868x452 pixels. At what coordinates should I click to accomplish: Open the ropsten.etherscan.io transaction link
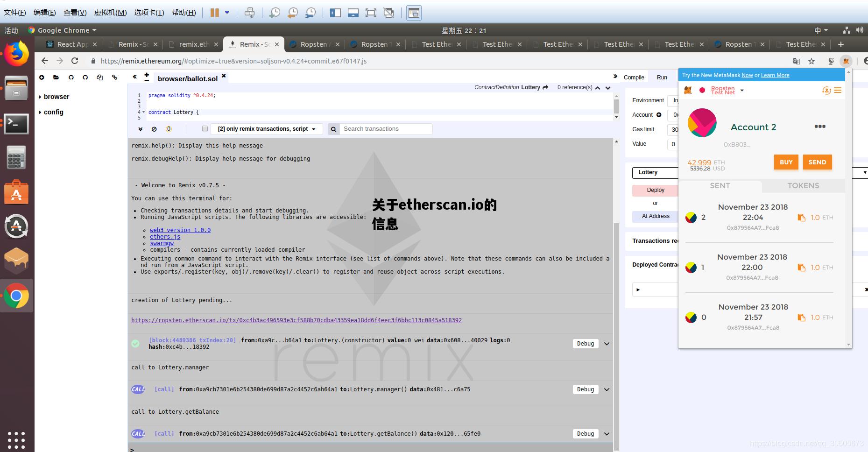296,320
